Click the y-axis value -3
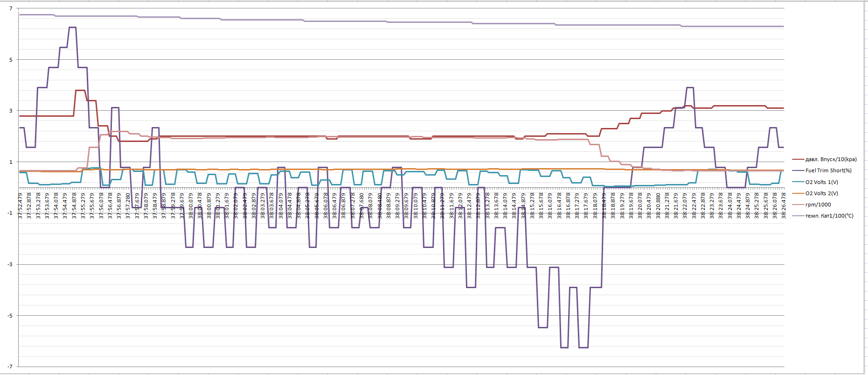Image resolution: width=868 pixels, height=375 pixels. click(10, 264)
